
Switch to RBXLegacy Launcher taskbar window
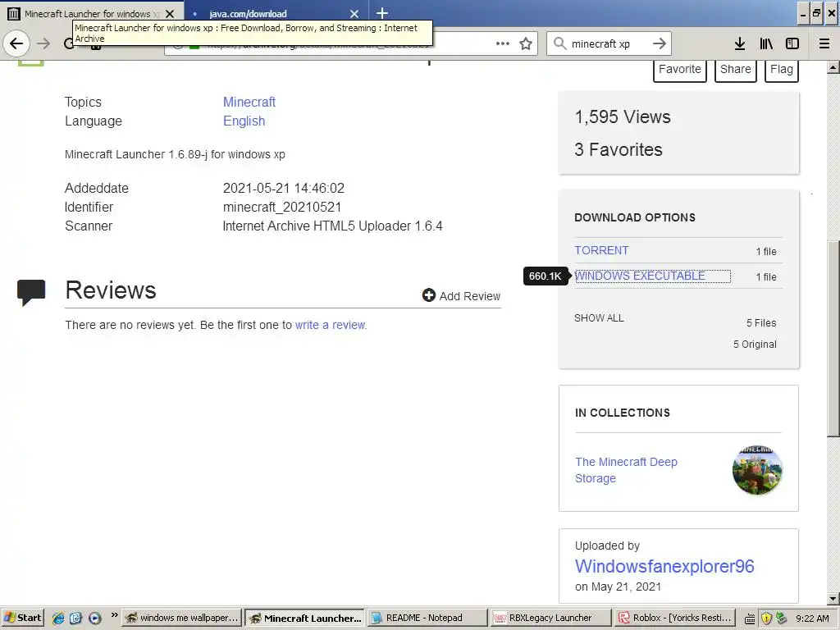coord(550,618)
